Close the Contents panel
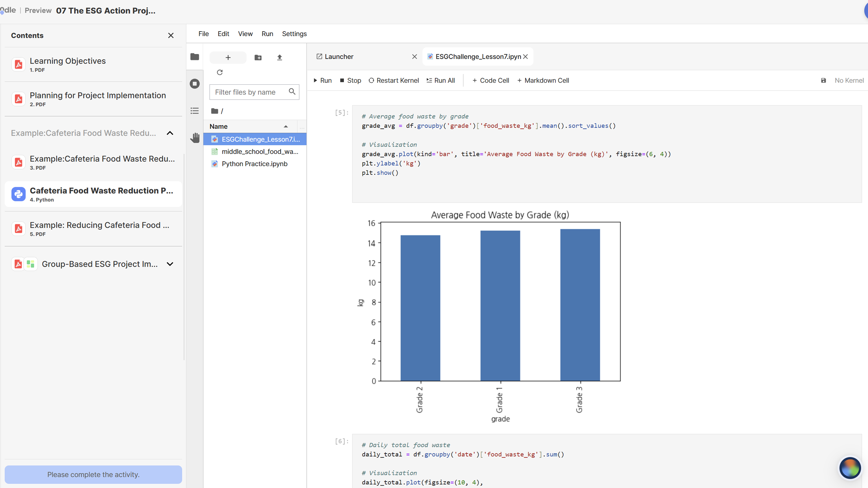This screenshot has width=868, height=488. 171,36
